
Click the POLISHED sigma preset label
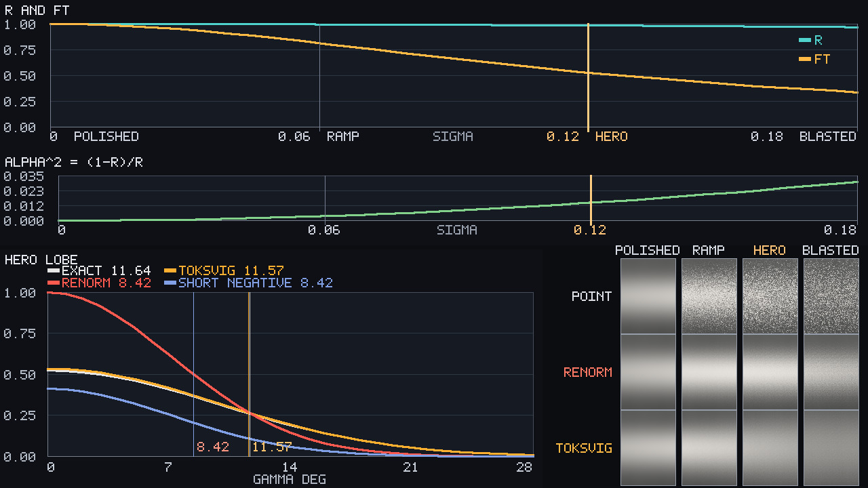click(x=106, y=136)
